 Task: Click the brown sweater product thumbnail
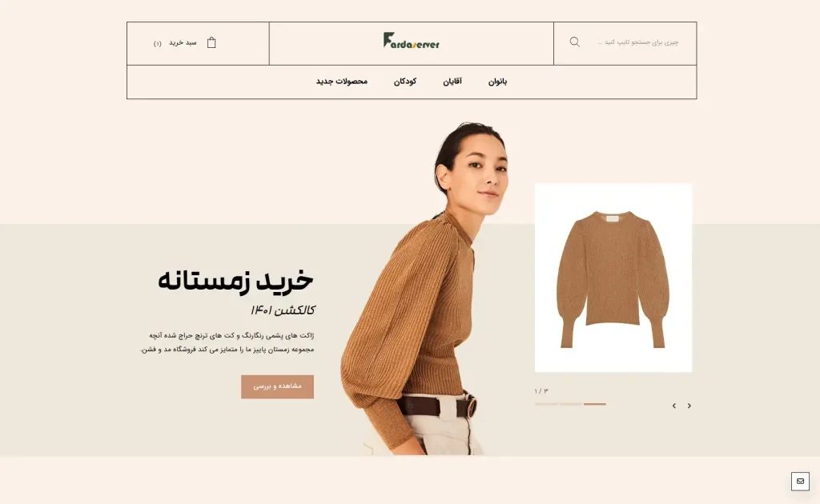click(x=613, y=278)
